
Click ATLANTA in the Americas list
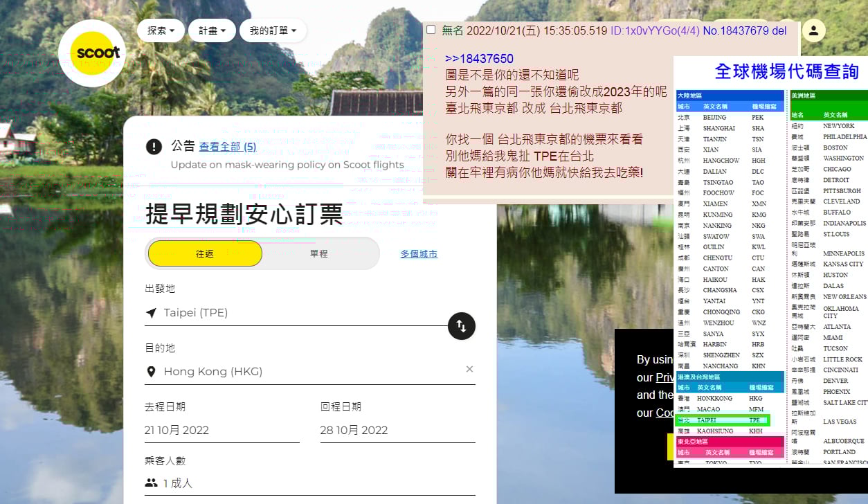[x=837, y=327]
